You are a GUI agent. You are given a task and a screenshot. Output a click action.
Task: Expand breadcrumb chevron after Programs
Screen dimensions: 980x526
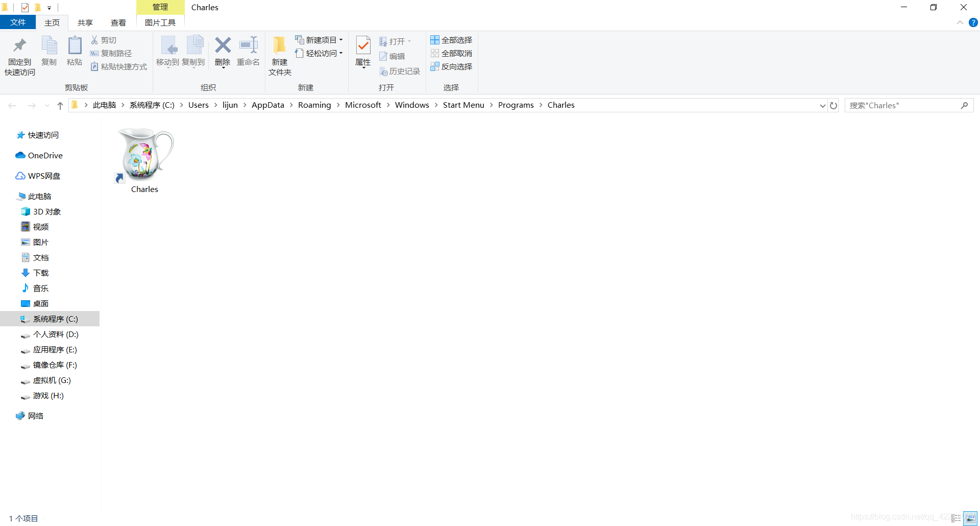click(541, 105)
